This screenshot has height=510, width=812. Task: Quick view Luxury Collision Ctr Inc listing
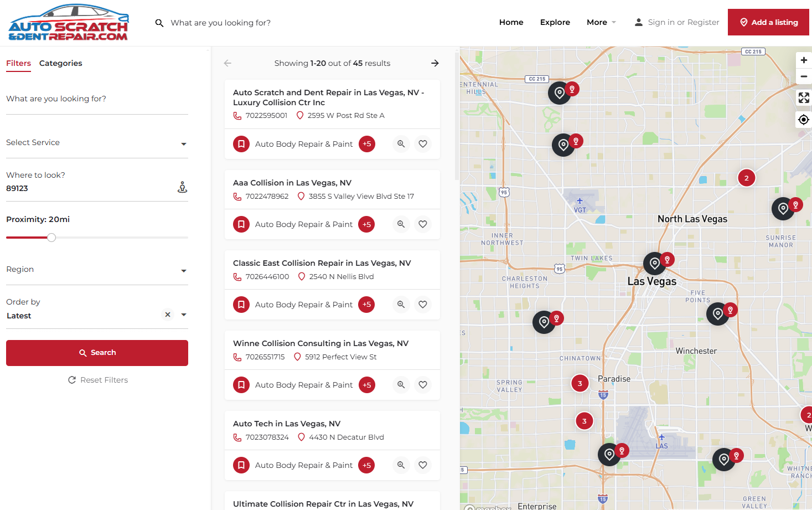point(401,144)
